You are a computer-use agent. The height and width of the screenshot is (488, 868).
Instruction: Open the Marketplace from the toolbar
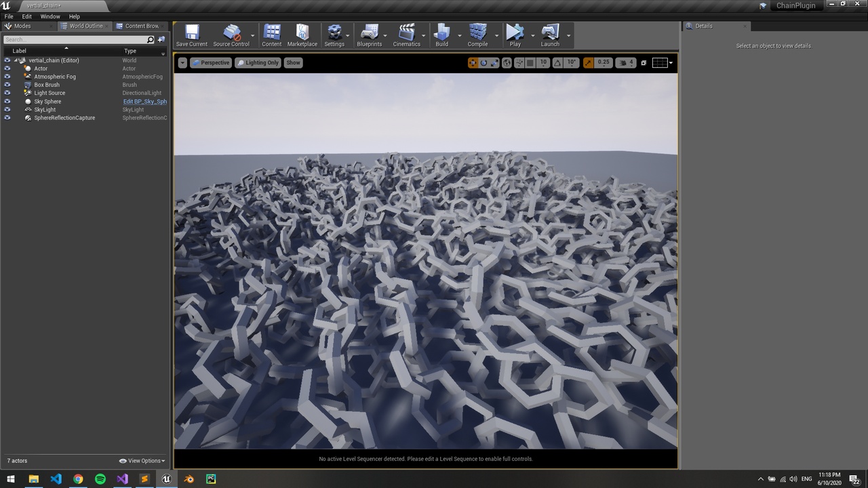302,35
